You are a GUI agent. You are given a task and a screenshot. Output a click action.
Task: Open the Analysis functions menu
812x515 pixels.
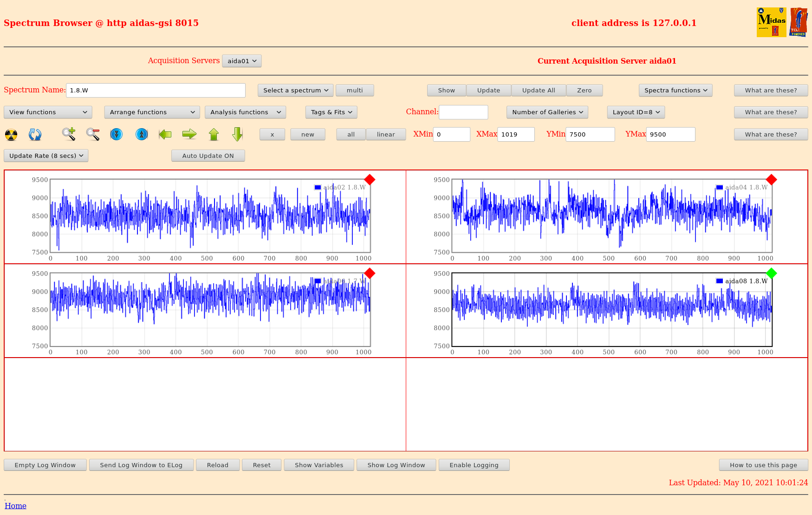coord(245,112)
